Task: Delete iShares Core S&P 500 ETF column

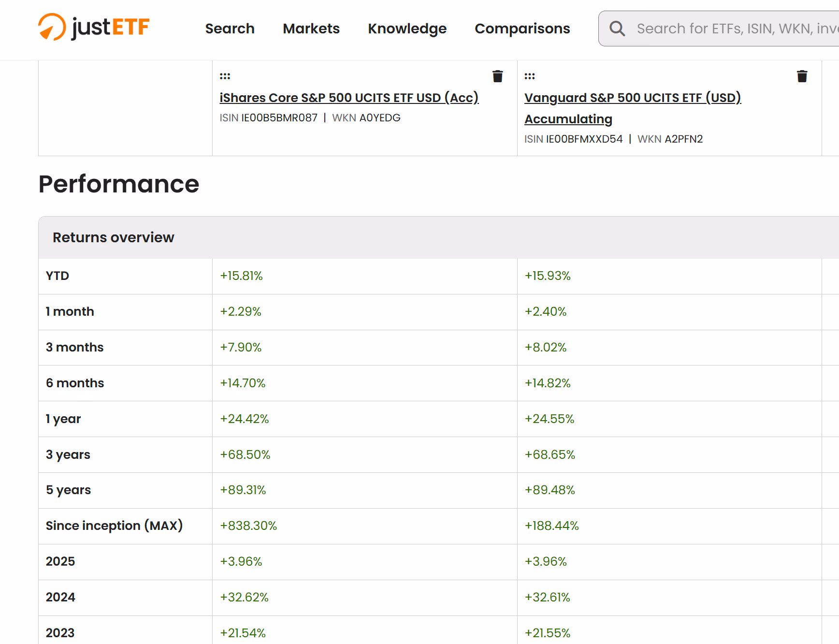Action: coord(497,76)
